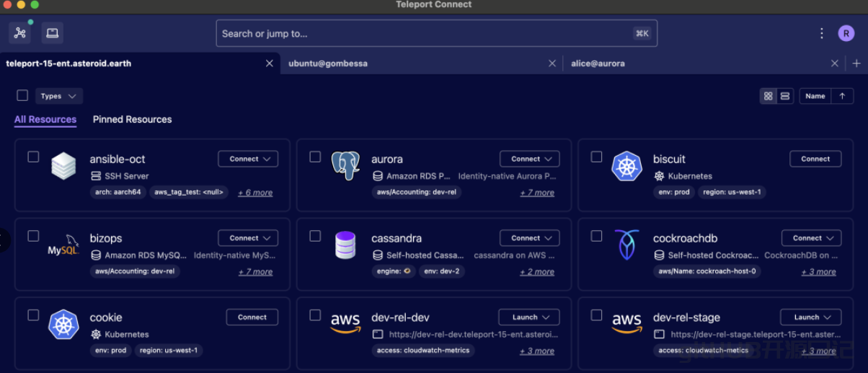The image size is (868, 373).
Task: Tick the select-all checkbox beside Types
Action: (22, 95)
